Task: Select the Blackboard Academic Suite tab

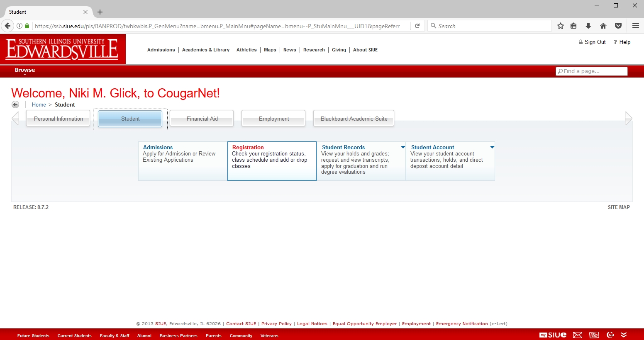Action: pos(354,119)
